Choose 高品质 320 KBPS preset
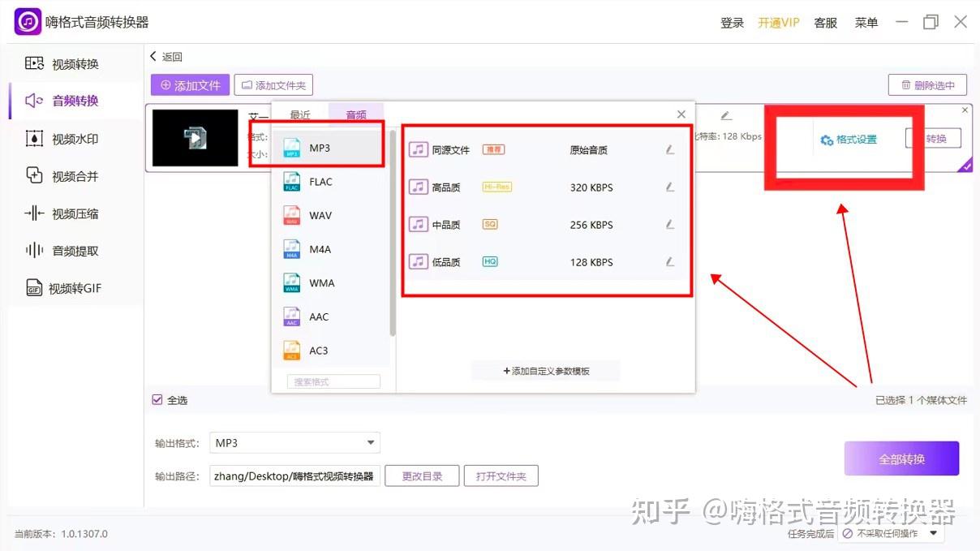The height and width of the screenshot is (551, 980). click(544, 187)
